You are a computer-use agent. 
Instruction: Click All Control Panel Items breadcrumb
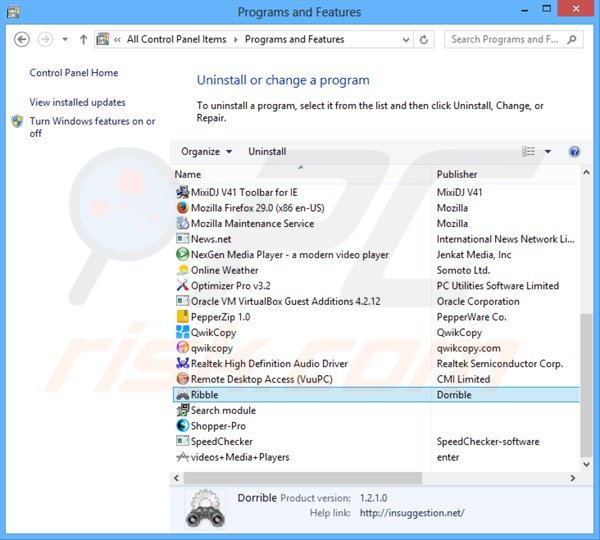point(176,39)
